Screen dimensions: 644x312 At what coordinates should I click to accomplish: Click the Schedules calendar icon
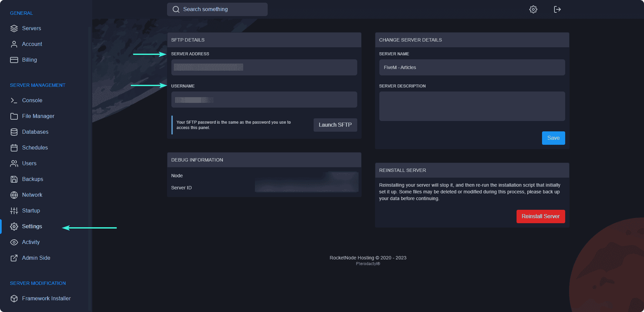coord(14,148)
